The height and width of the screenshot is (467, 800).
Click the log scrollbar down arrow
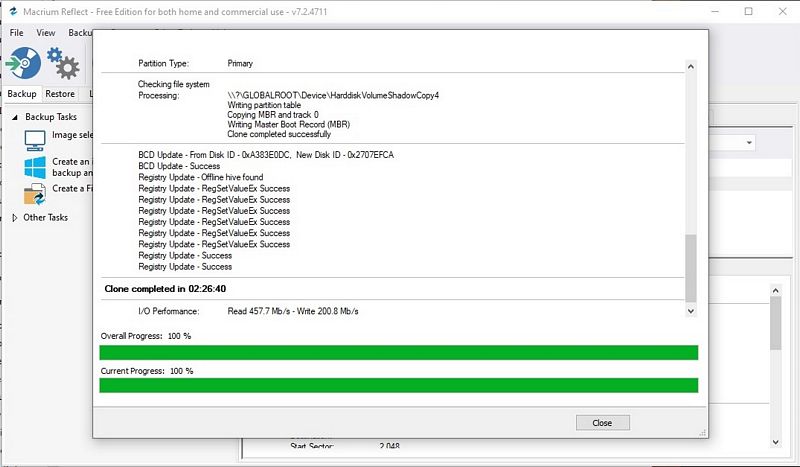(x=691, y=311)
